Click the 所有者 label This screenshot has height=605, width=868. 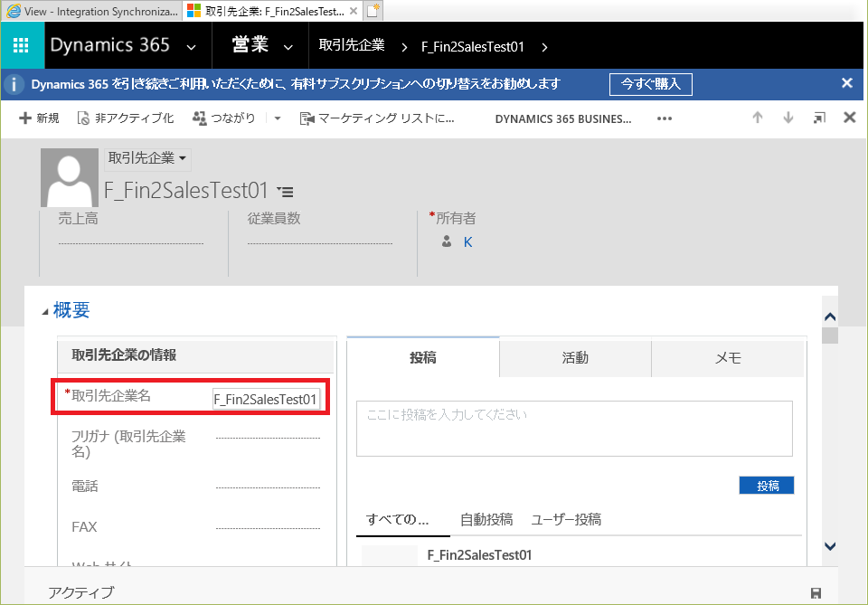(456, 219)
